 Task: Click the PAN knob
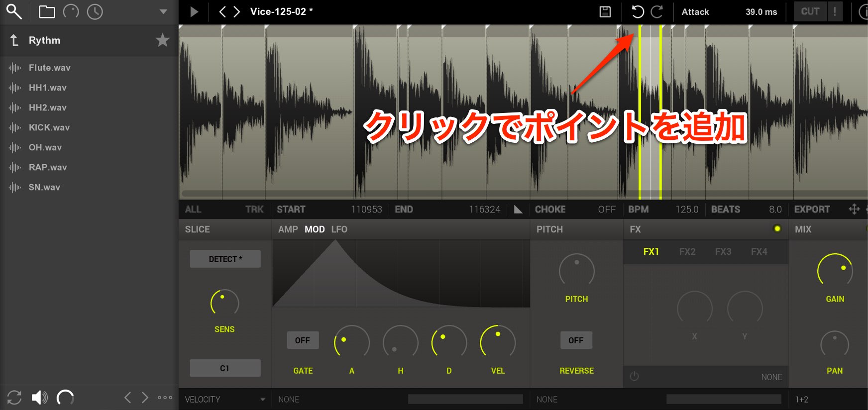pyautogui.click(x=835, y=343)
